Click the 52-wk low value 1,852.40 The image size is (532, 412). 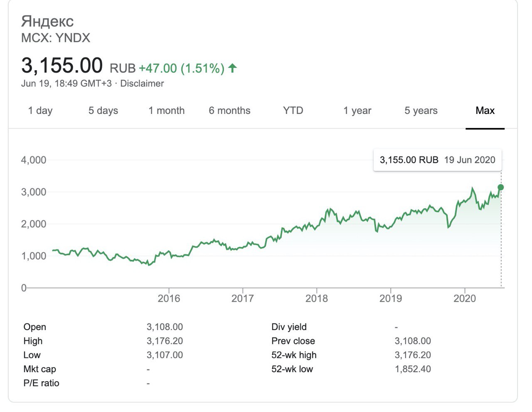(x=413, y=370)
